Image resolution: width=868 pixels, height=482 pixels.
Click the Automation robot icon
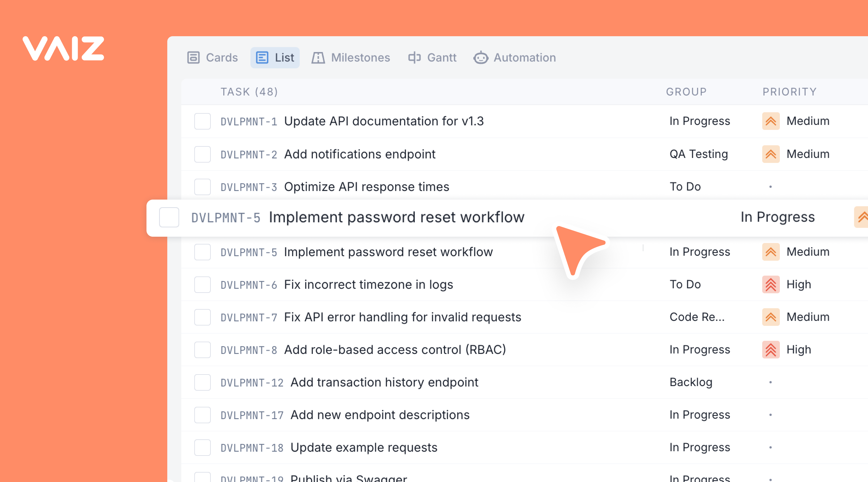(x=481, y=57)
